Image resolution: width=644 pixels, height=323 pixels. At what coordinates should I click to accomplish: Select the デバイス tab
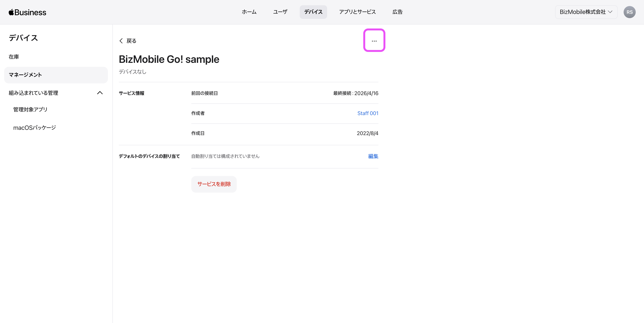coord(313,12)
